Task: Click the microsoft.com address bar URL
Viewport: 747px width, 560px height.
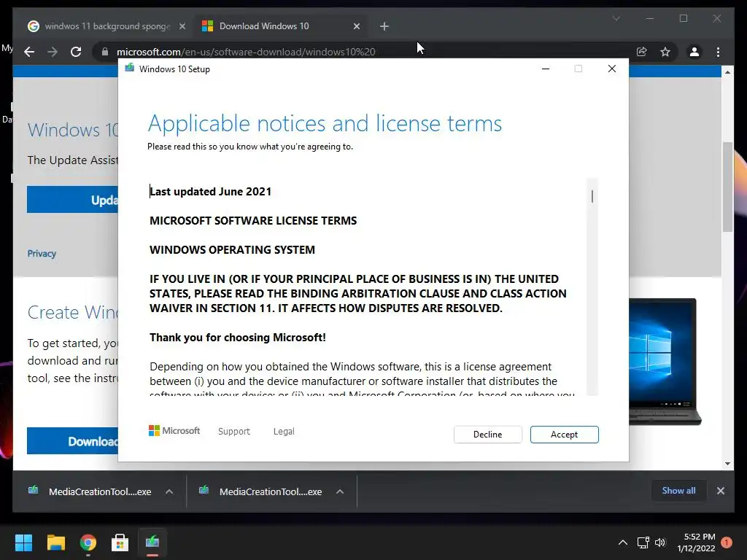Action: pyautogui.click(x=246, y=52)
